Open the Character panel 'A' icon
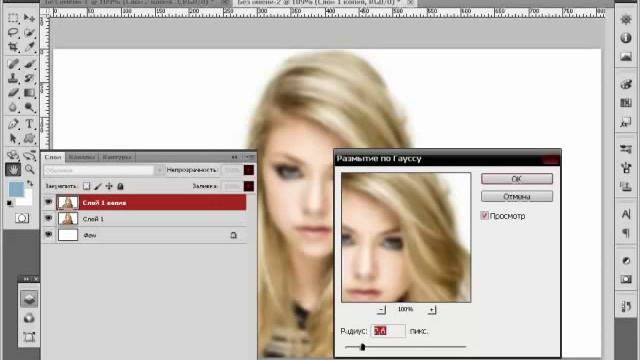640x360 pixels. [626, 214]
